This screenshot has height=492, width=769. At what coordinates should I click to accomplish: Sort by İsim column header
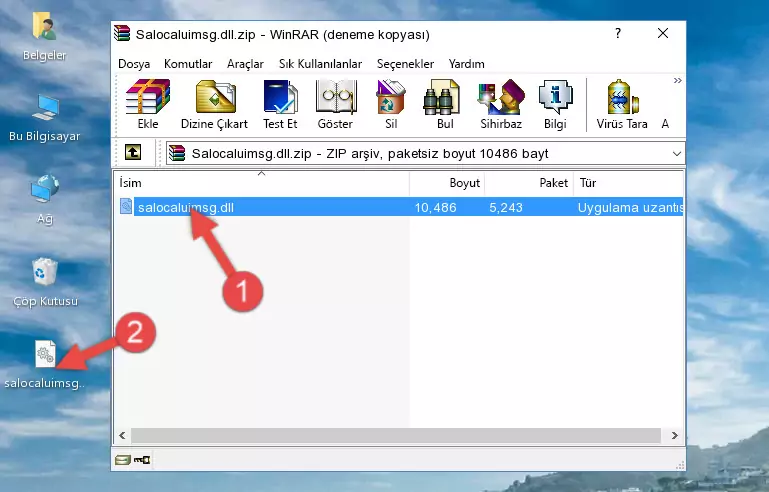point(262,183)
